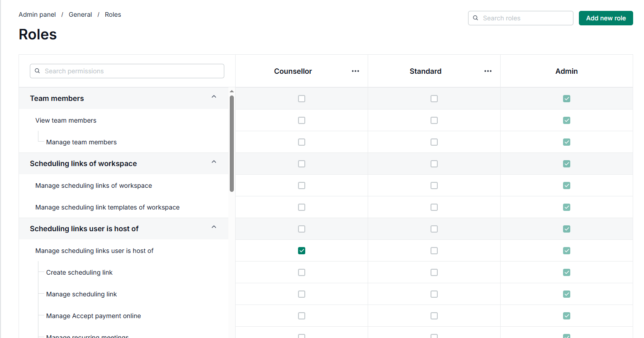Select the Manage scheduling link label
Screen dimensions: 644x338
[x=82, y=294]
